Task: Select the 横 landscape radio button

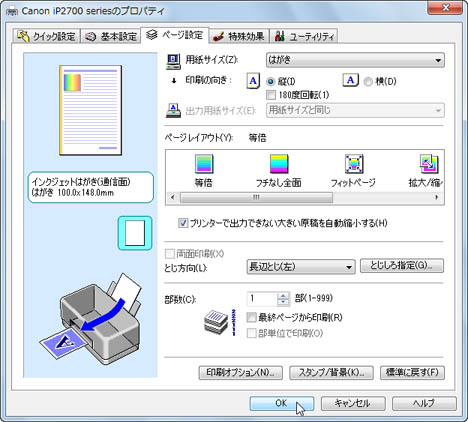Action: point(368,82)
